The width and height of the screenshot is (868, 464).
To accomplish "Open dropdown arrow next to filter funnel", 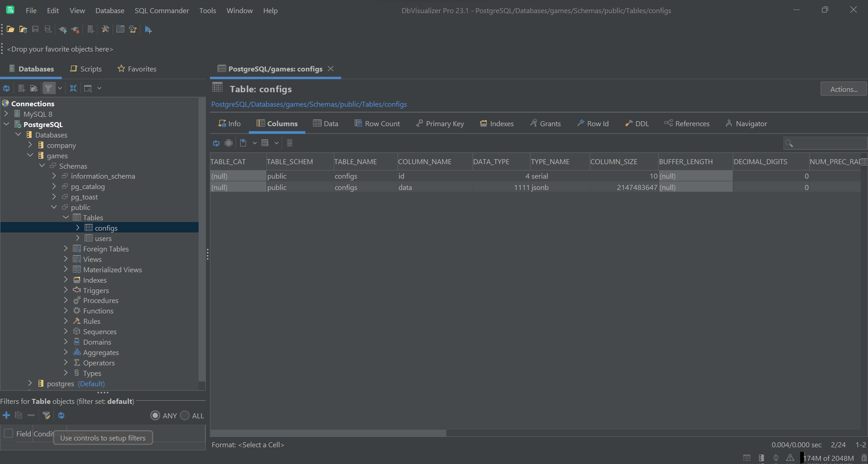I will 60,88.
